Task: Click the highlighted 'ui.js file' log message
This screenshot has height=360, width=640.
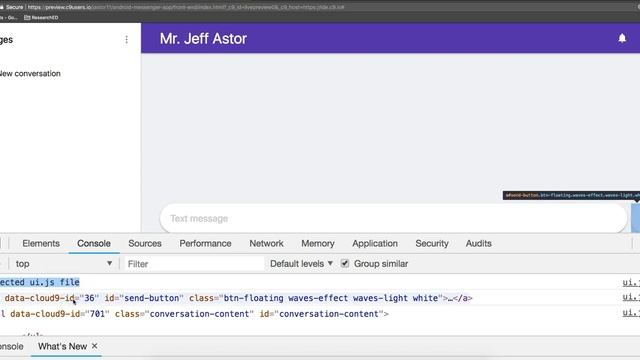Action: point(40,282)
